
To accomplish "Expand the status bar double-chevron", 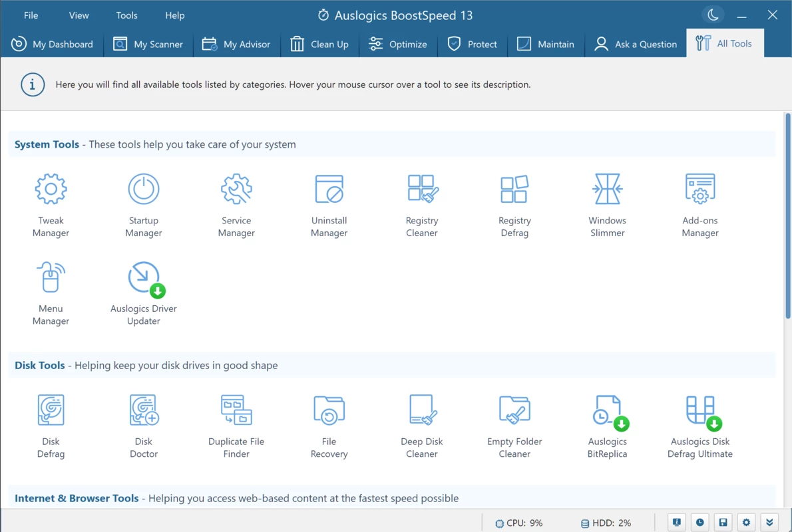I will coord(770,523).
